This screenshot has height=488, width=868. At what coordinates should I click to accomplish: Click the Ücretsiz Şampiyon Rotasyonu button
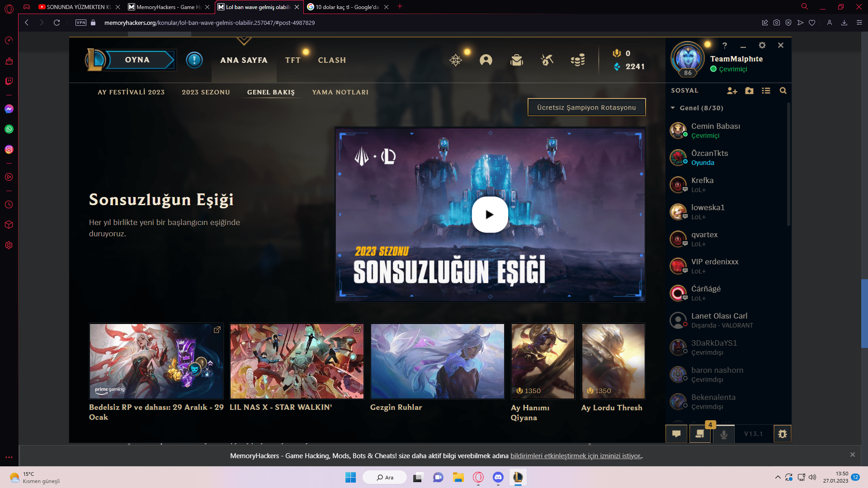[586, 107]
